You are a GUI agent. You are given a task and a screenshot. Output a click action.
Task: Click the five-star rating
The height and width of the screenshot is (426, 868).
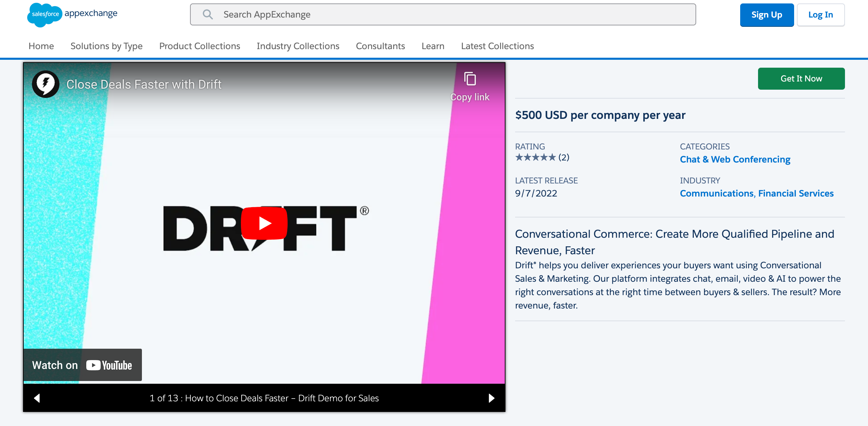(535, 157)
